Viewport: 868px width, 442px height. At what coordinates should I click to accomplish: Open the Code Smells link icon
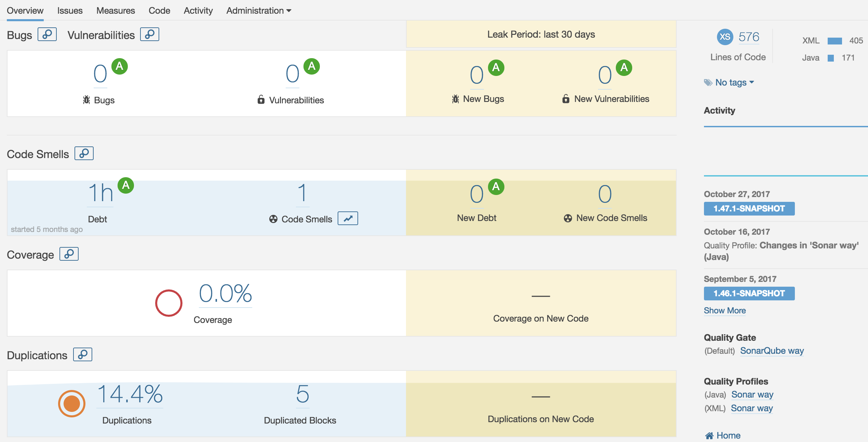click(x=84, y=154)
